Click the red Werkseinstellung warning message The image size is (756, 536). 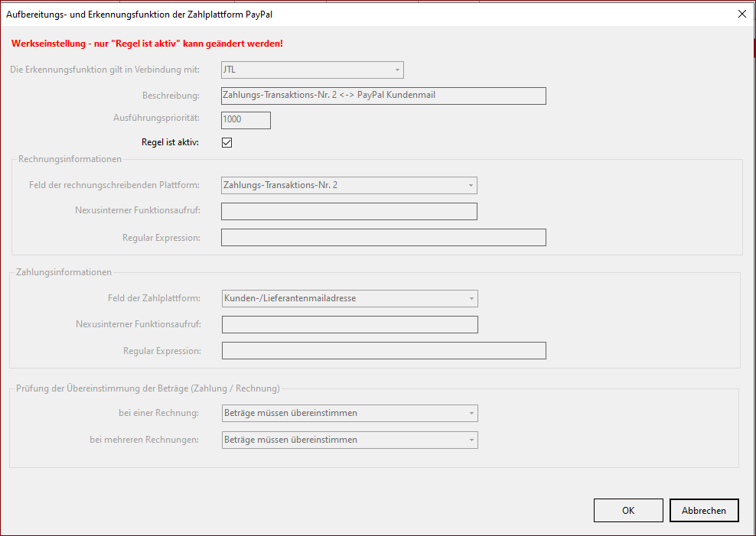click(x=147, y=44)
